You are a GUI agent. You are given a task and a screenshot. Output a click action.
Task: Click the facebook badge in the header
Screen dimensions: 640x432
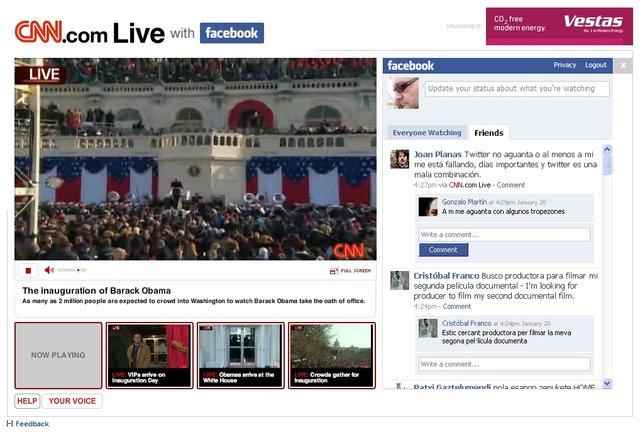(x=231, y=33)
